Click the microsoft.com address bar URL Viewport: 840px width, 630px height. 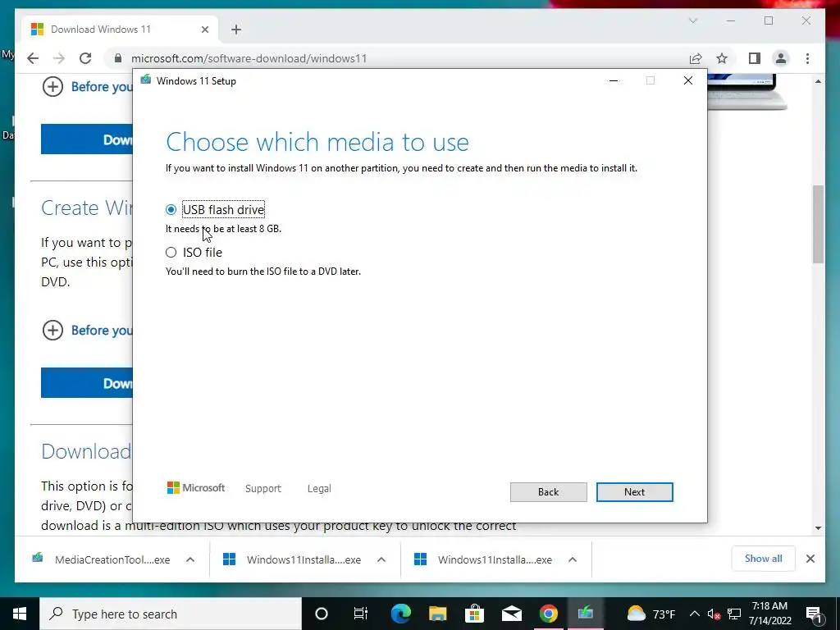tap(249, 58)
